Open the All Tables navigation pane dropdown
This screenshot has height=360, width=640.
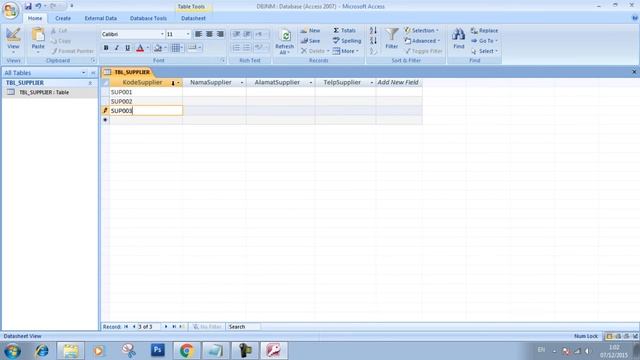84,73
